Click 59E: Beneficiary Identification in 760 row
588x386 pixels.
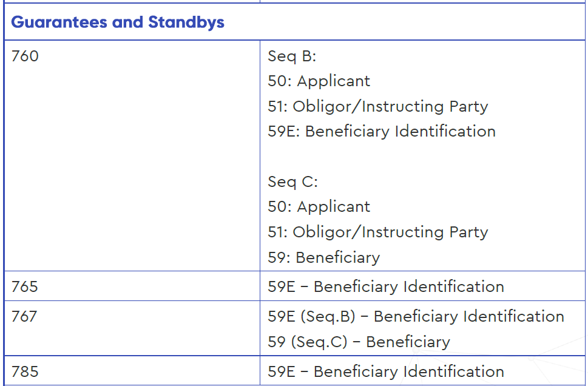coord(382,132)
